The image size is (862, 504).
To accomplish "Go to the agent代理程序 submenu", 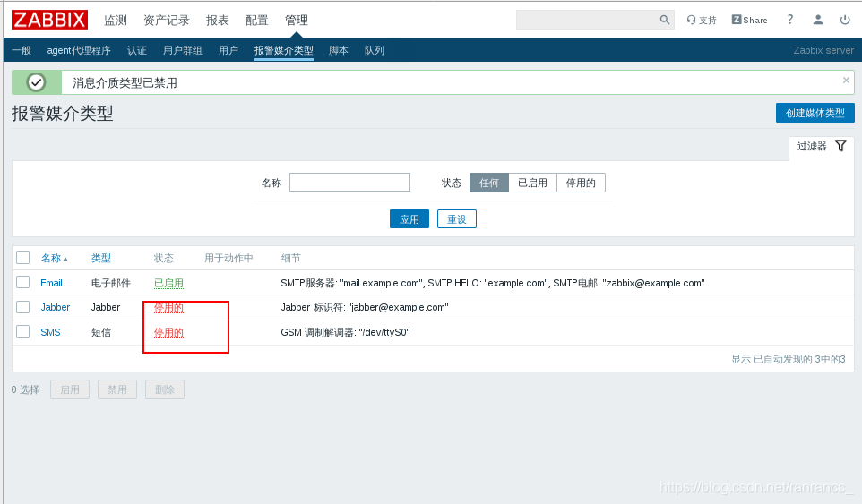I will pyautogui.click(x=79, y=50).
